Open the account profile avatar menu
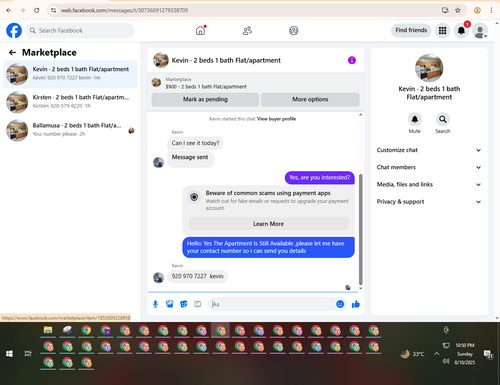500x385 pixels. (480, 31)
